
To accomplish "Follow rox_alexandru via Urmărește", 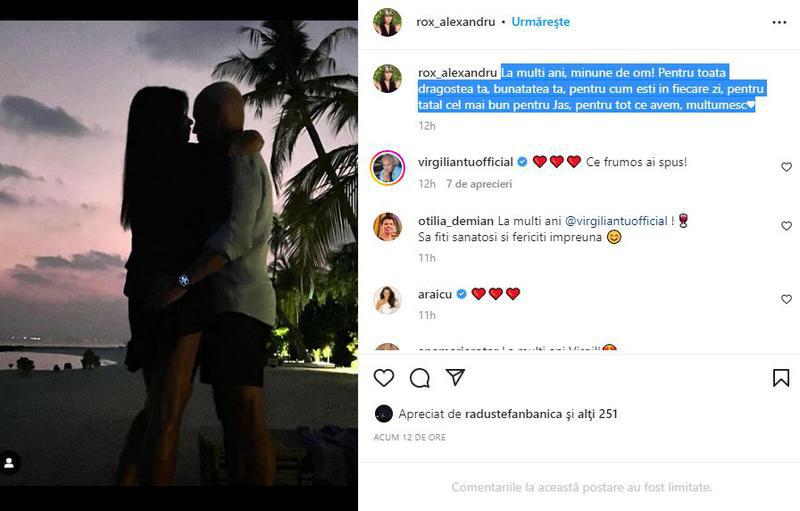I will point(540,22).
